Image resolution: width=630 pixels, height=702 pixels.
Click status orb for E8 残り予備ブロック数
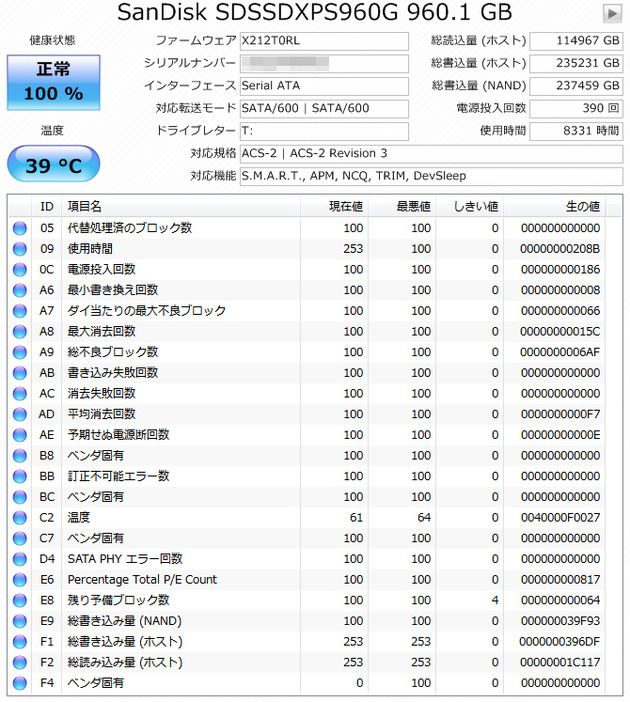click(x=20, y=600)
